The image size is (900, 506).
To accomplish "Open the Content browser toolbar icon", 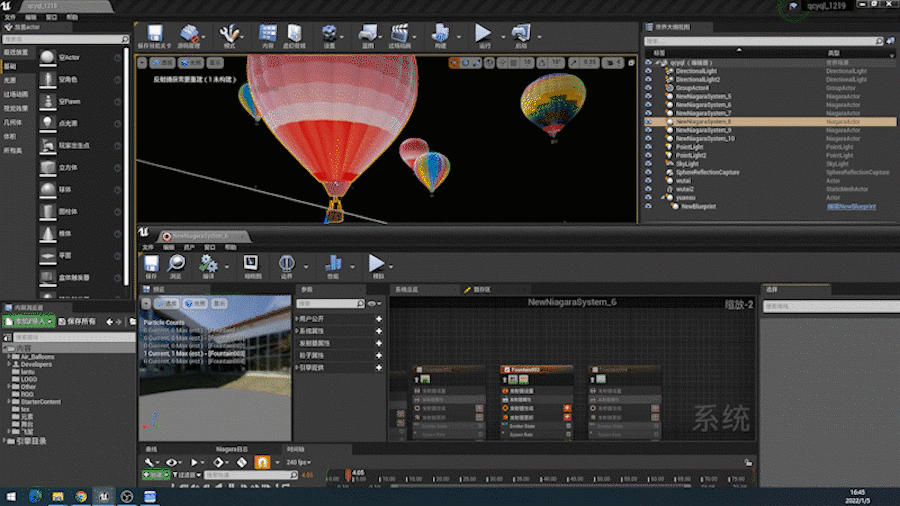I will tap(267, 33).
